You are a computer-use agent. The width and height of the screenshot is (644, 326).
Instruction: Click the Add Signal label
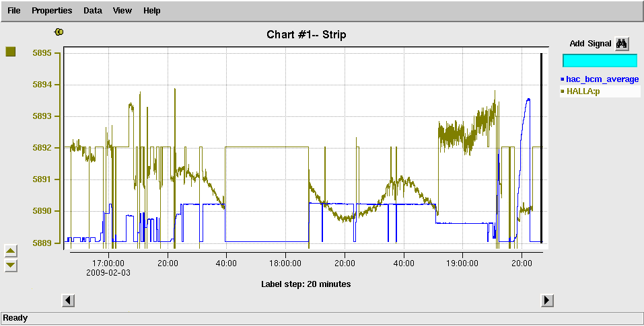(590, 44)
